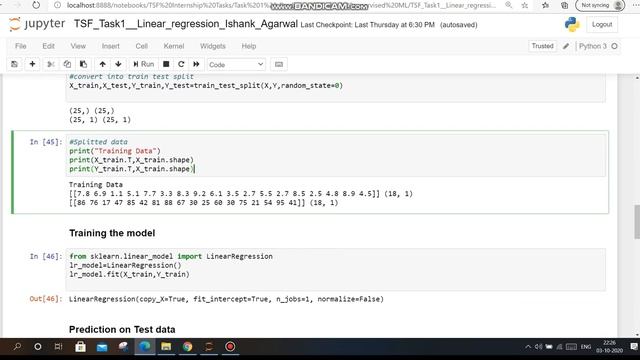Add page to favorites with star icon
This screenshot has height=360, width=640.
525,5
